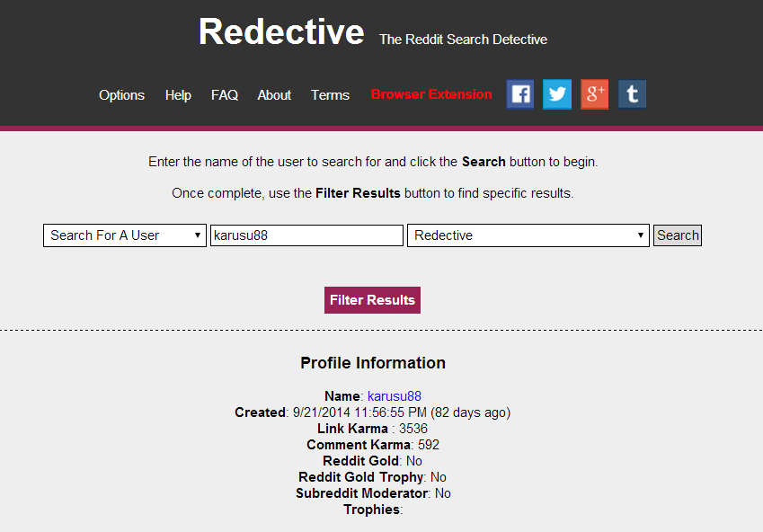Select the Profile Information heading
The image size is (763, 532).
click(x=373, y=363)
